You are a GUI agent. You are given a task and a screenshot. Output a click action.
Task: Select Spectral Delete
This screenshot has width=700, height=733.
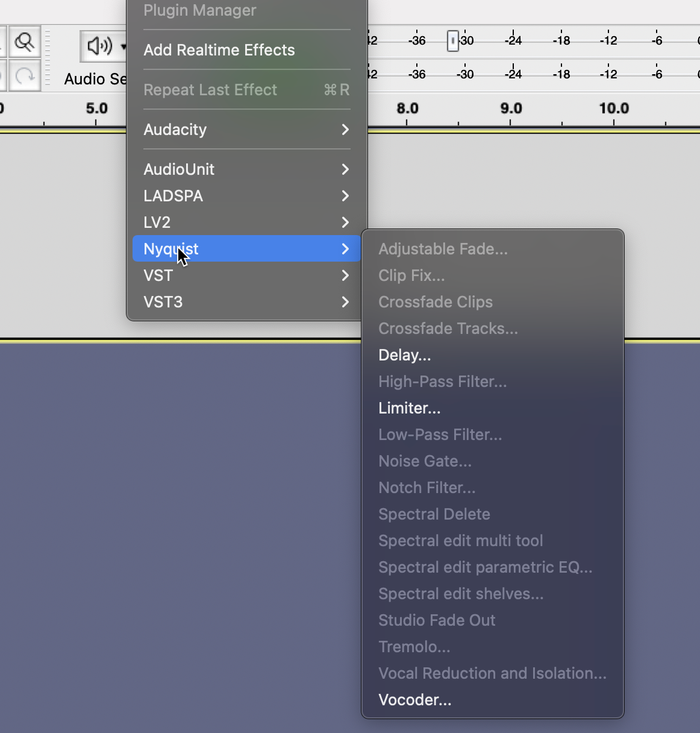493,514
